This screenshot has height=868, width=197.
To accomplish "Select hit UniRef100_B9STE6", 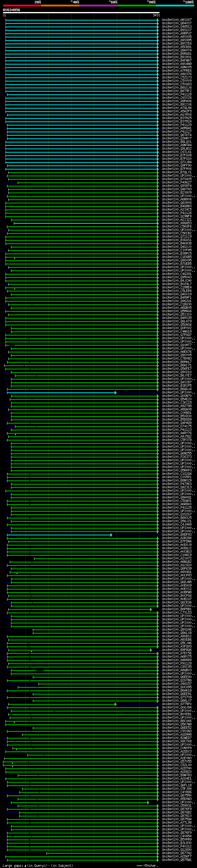I will 177,43.
